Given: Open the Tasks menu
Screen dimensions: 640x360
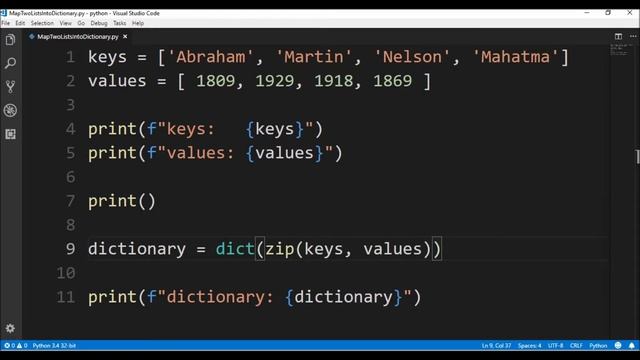Looking at the screenshot, I should tap(120, 23).
